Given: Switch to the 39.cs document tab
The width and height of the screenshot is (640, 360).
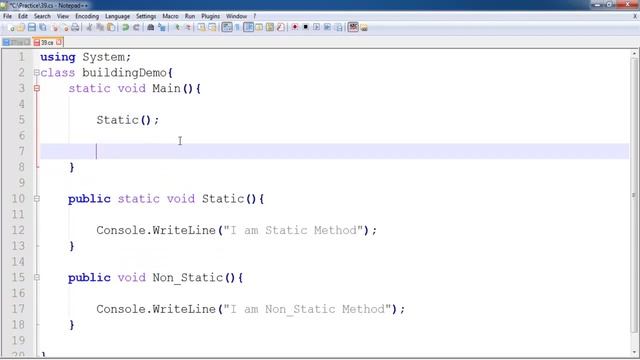Looking at the screenshot, I should (47, 42).
